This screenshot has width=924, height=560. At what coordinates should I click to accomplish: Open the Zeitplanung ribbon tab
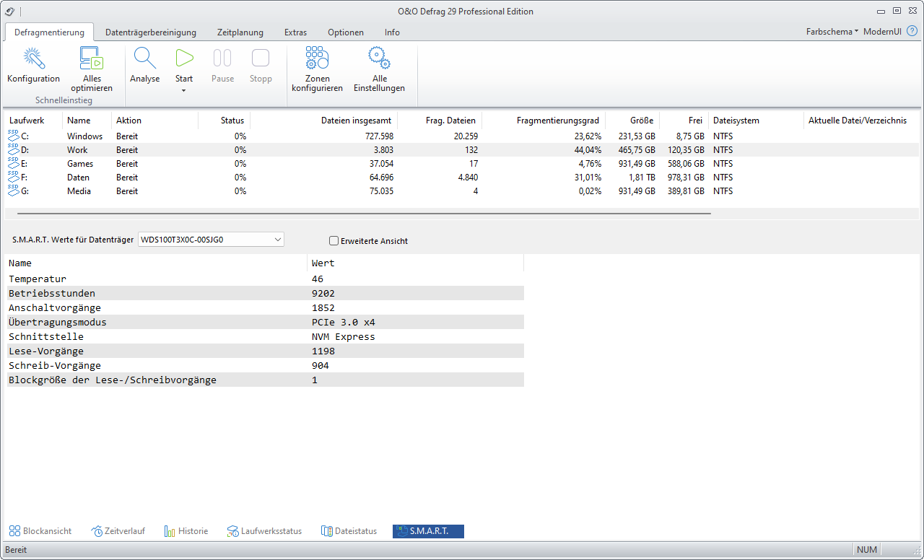(x=240, y=32)
